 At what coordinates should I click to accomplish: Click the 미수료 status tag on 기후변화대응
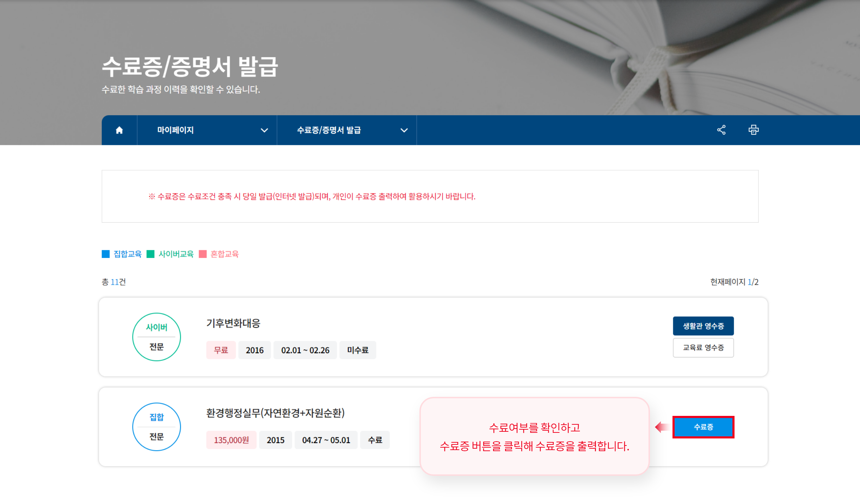(357, 350)
